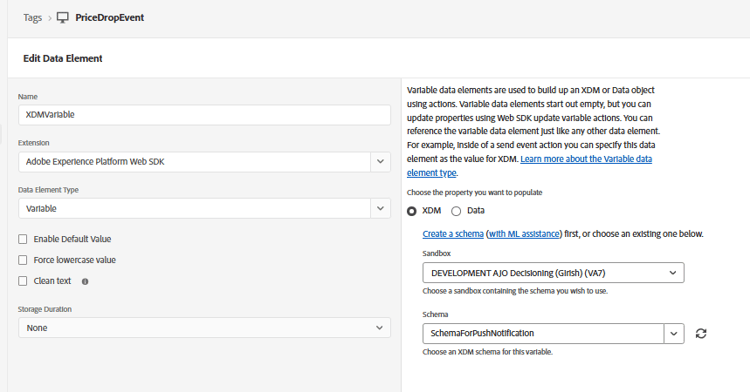This screenshot has height=392, width=750.
Task: Open the Create a schema link
Action: point(453,234)
